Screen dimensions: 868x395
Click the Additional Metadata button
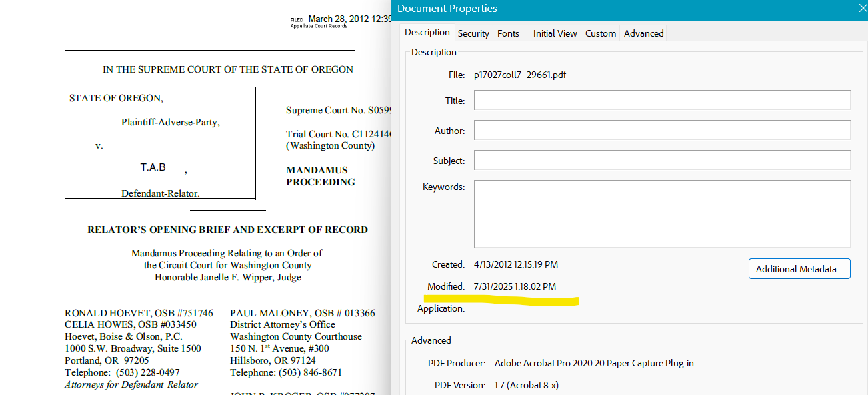tap(799, 268)
